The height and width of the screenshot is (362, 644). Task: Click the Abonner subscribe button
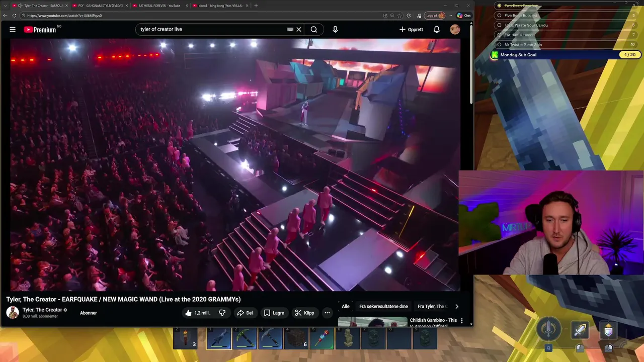[88, 313]
